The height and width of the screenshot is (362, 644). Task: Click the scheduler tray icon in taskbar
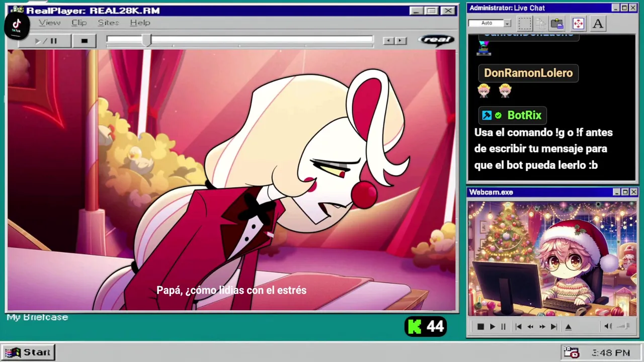click(571, 352)
